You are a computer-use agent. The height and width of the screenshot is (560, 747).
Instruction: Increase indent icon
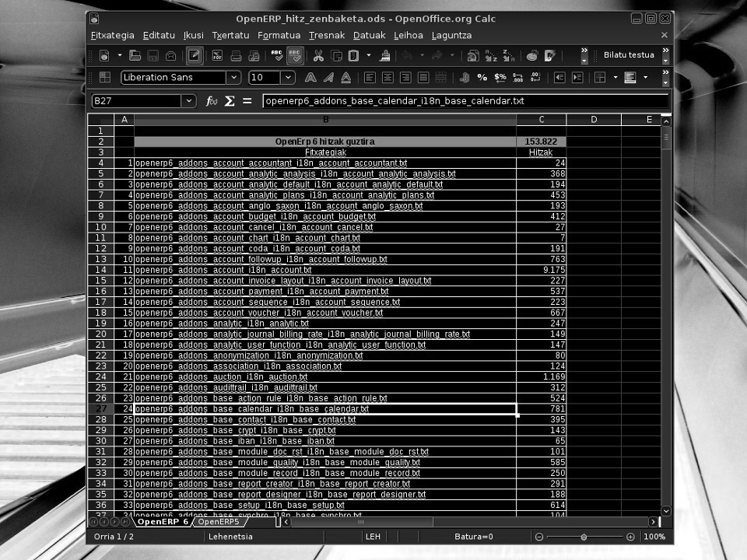[x=577, y=77]
